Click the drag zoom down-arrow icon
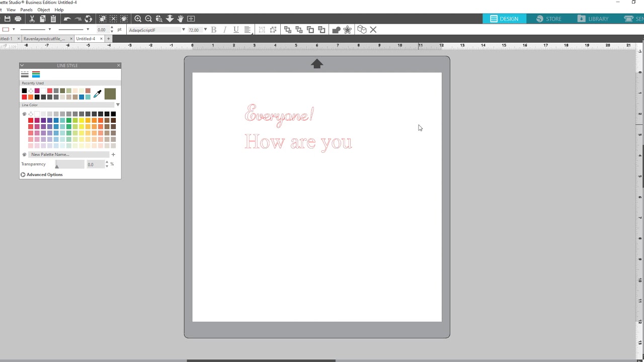This screenshot has height=362, width=644. pyautogui.click(x=170, y=19)
